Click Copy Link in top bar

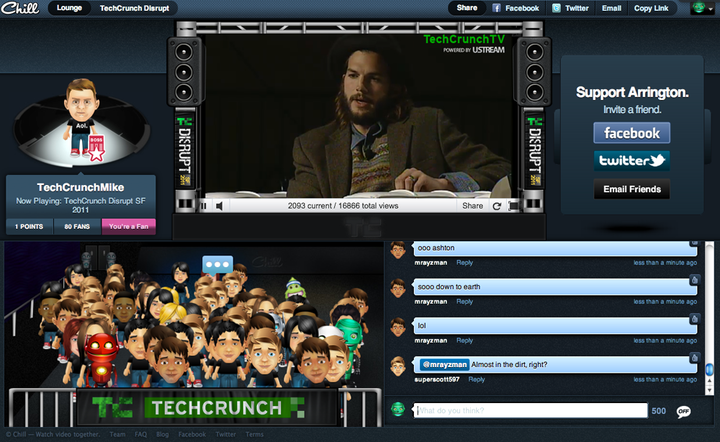(x=651, y=8)
